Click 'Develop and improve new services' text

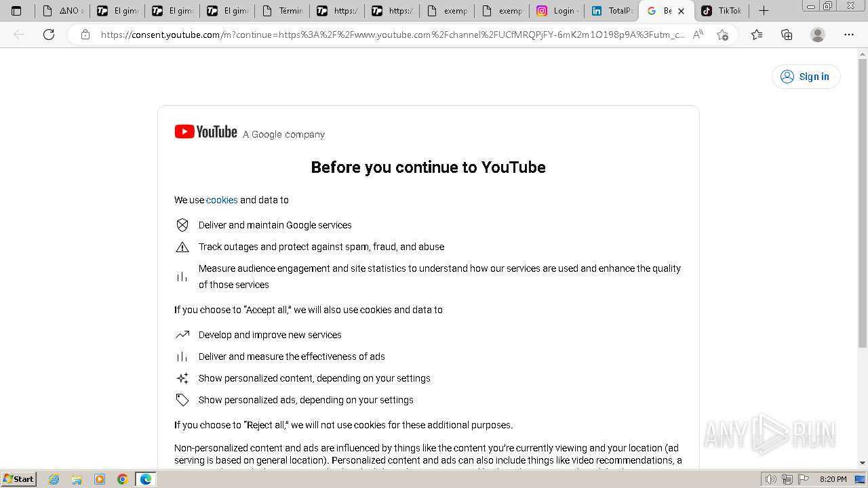[x=270, y=335]
